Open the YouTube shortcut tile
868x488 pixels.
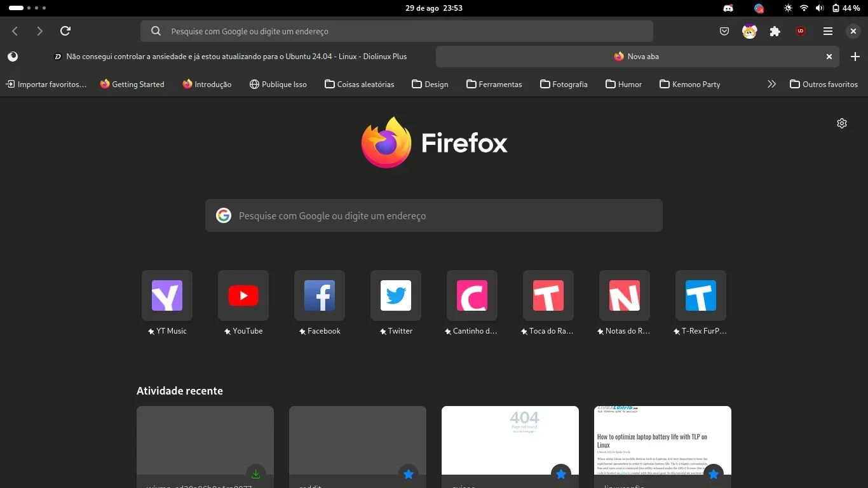point(243,296)
